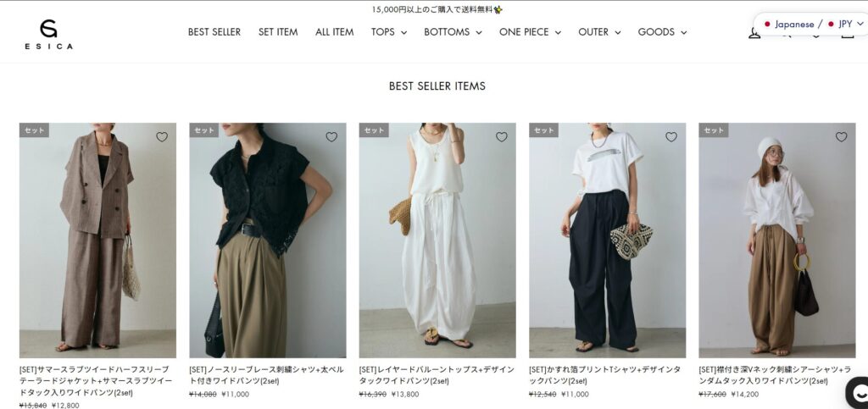The width and height of the screenshot is (868, 409).
Task: Open the ALL ITEM page
Action: tap(334, 32)
